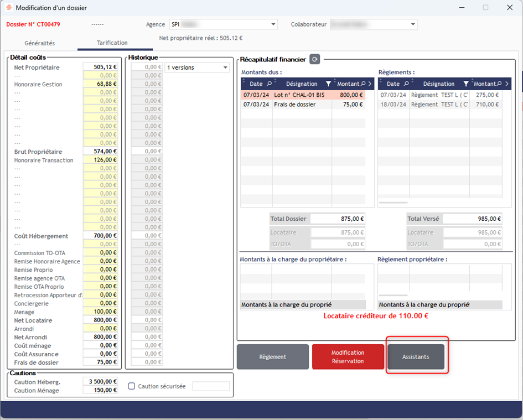Open the Assistants button
The image size is (523, 420).
(416, 356)
